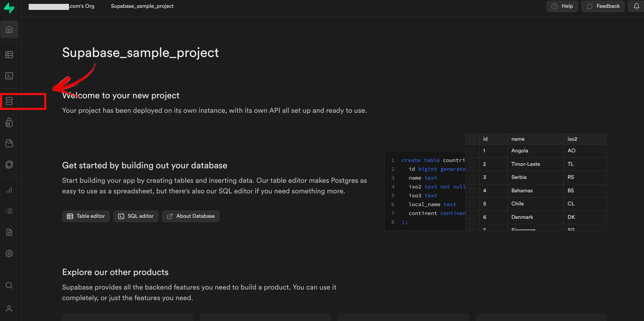Click 'Get started by building out your database' heading
Screen dimensions: 644x321
[x=145, y=166]
